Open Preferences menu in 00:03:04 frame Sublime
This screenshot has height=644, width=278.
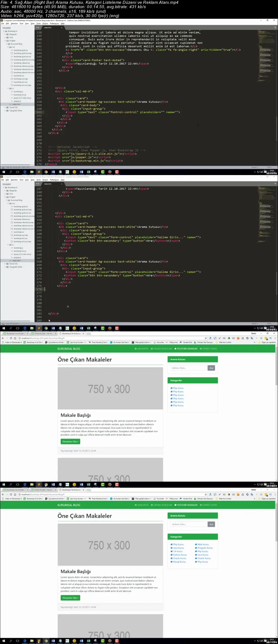pos(54,24)
